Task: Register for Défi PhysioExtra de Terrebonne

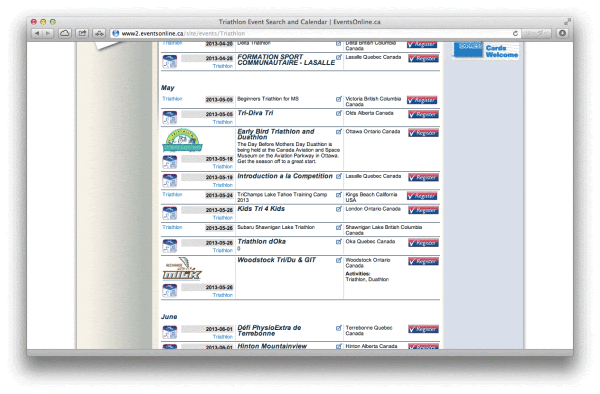Action: point(423,329)
